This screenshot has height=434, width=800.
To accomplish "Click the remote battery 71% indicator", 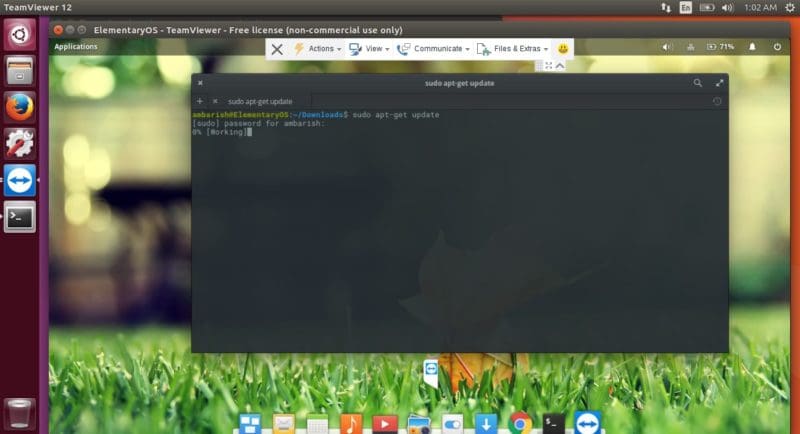I will (x=720, y=47).
